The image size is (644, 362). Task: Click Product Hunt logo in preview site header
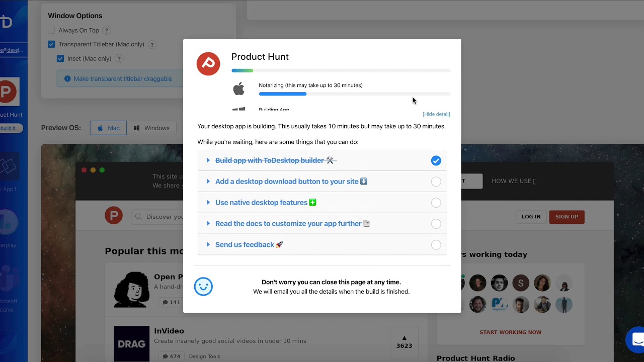(114, 215)
